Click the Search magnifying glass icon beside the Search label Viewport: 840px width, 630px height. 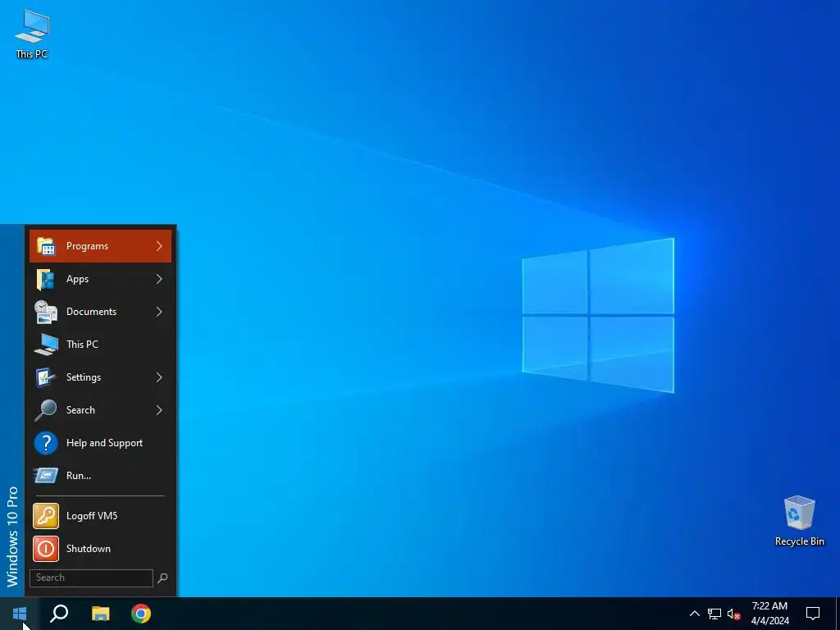(x=46, y=410)
